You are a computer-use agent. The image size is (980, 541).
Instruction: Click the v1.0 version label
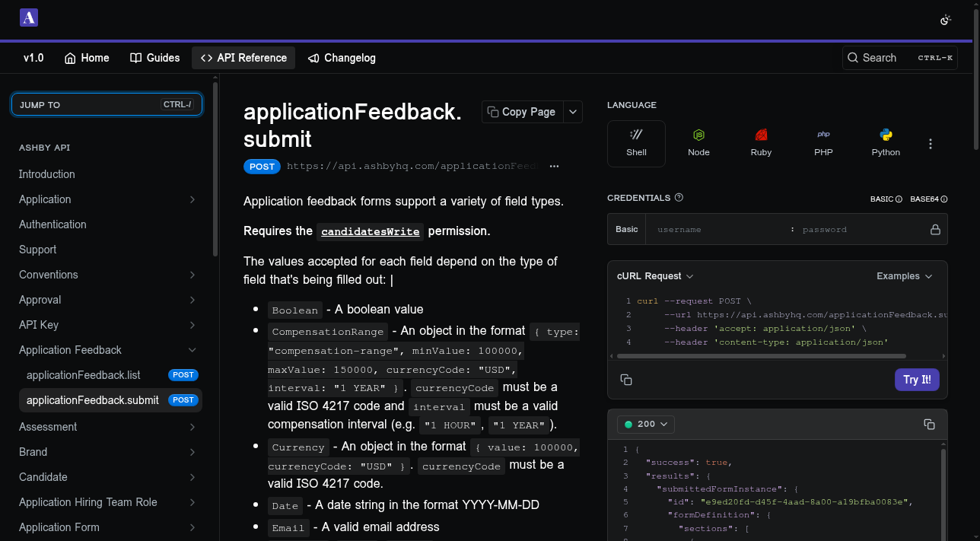pos(33,58)
